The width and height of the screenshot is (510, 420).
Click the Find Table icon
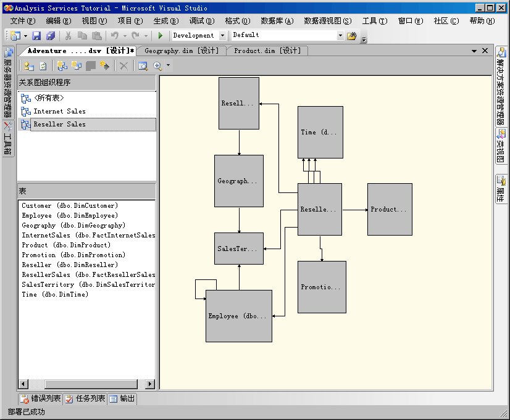click(x=143, y=66)
